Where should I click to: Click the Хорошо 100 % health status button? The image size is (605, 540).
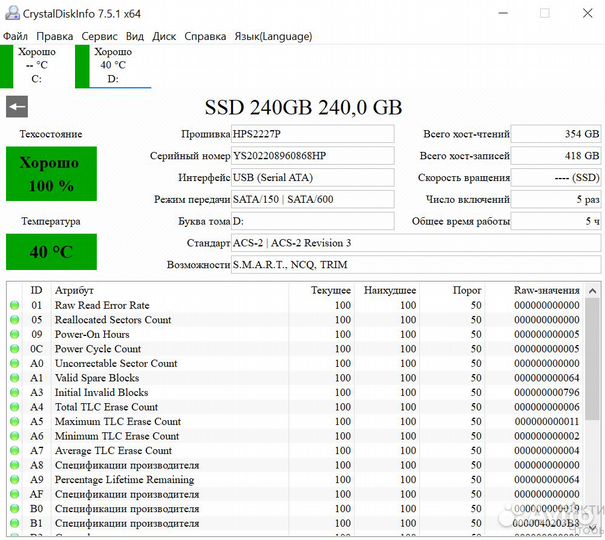coord(51,174)
